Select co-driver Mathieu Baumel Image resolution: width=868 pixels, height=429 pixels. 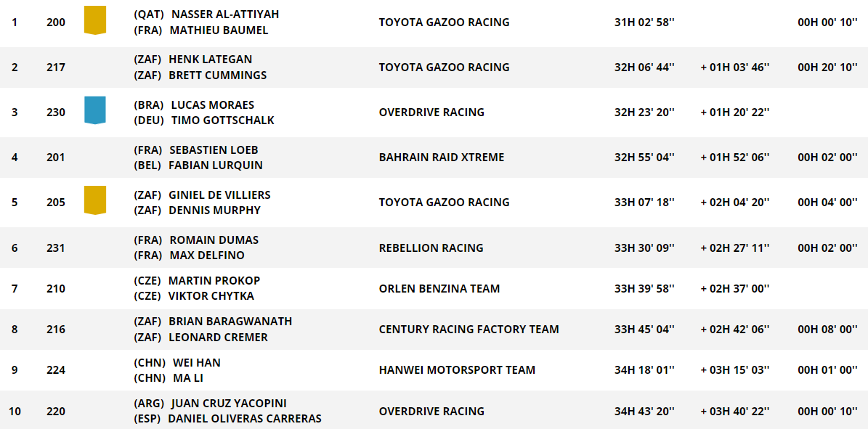[x=219, y=30]
